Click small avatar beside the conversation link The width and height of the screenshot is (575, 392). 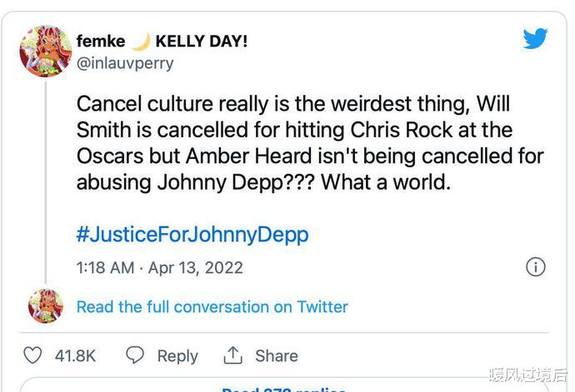pyautogui.click(x=46, y=306)
